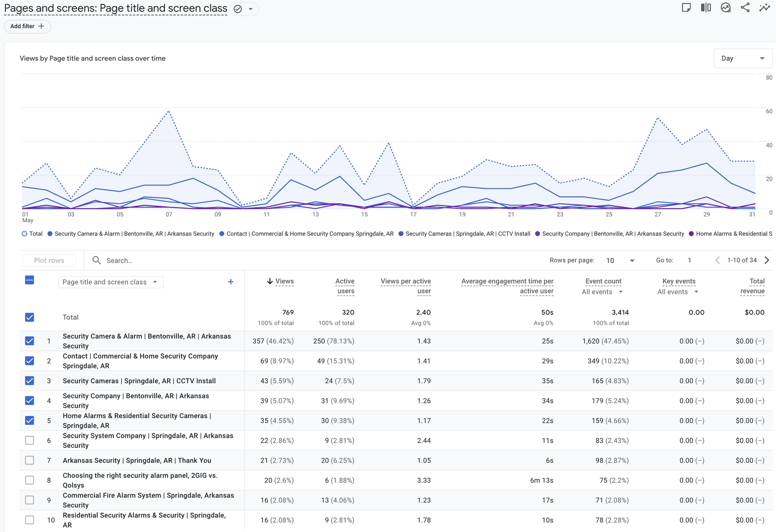
Task: Toggle the Total row checkbox
Action: pos(30,317)
